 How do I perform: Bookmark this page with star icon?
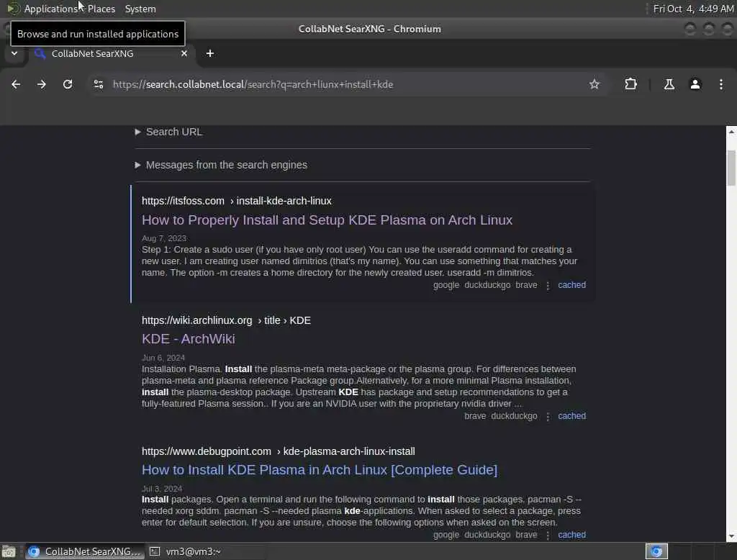click(x=594, y=84)
